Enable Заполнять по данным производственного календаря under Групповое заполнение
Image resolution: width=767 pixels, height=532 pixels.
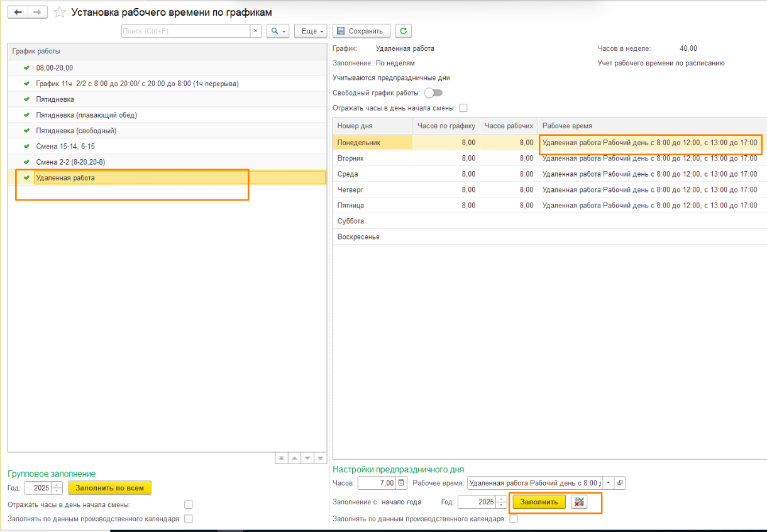(x=189, y=519)
